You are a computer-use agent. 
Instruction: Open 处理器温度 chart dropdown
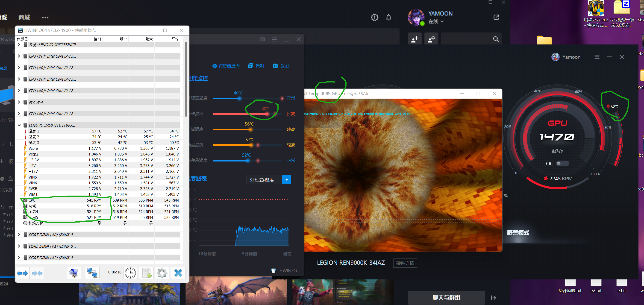tap(286, 179)
